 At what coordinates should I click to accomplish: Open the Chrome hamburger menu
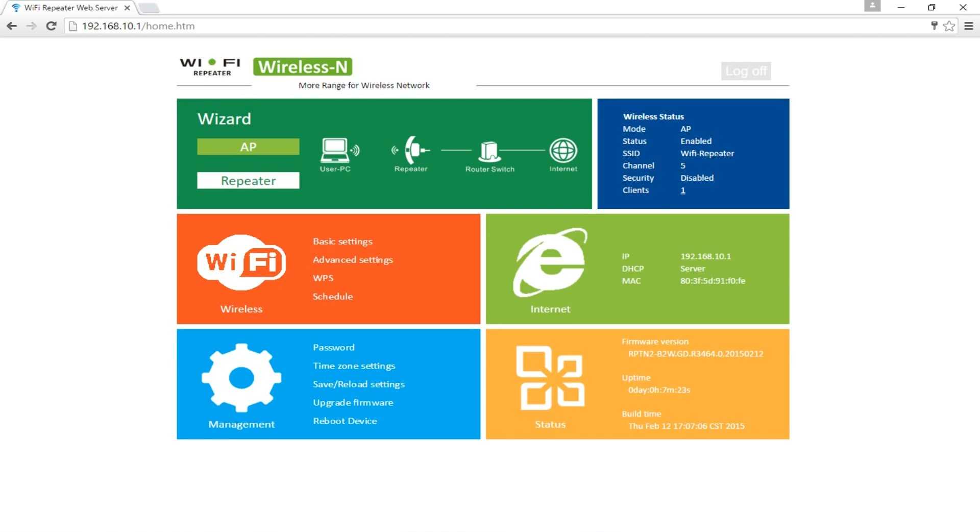(x=969, y=26)
